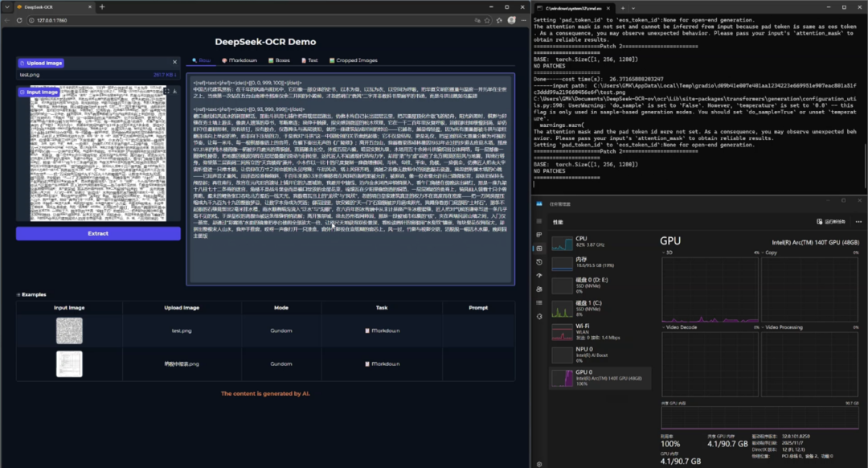Switch to the Boxes output tab
This screenshot has width=868, height=468.
click(280, 60)
